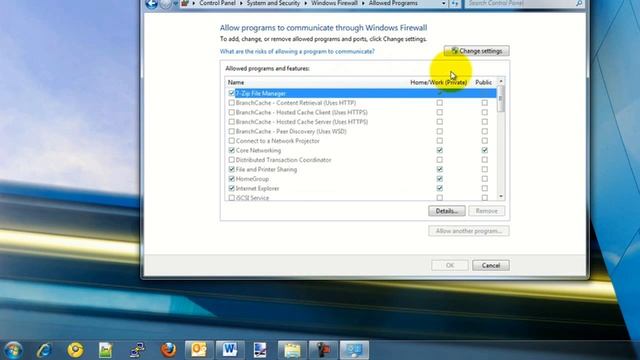
Task: Launch Internet Explorer from taskbar
Action: pos(44,351)
